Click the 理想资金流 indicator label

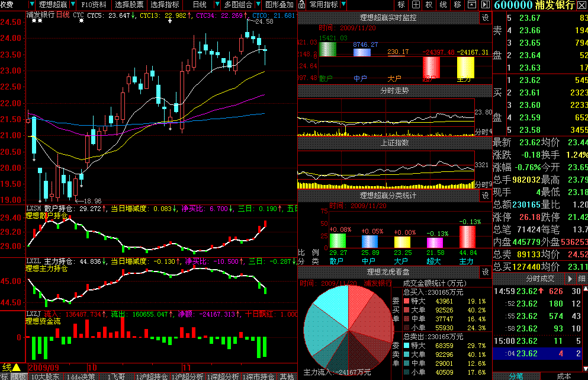(x=43, y=321)
